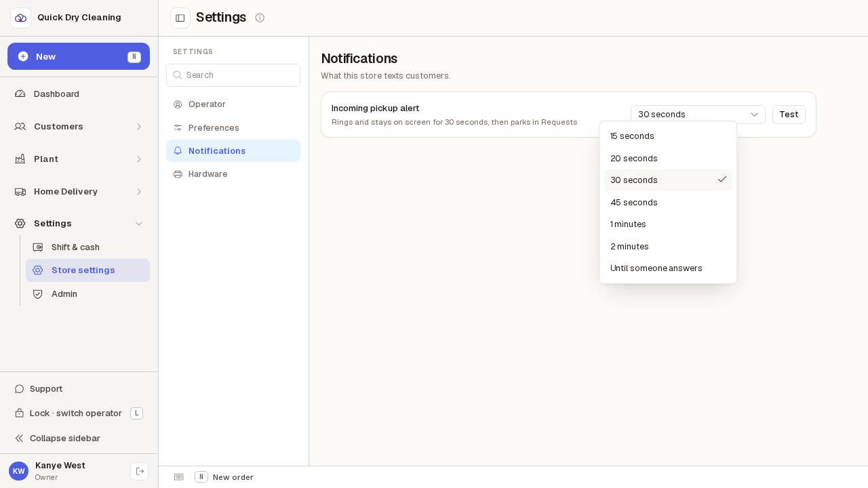The image size is (868, 488).
Task: Select the Notifications settings page
Action: pyautogui.click(x=233, y=151)
